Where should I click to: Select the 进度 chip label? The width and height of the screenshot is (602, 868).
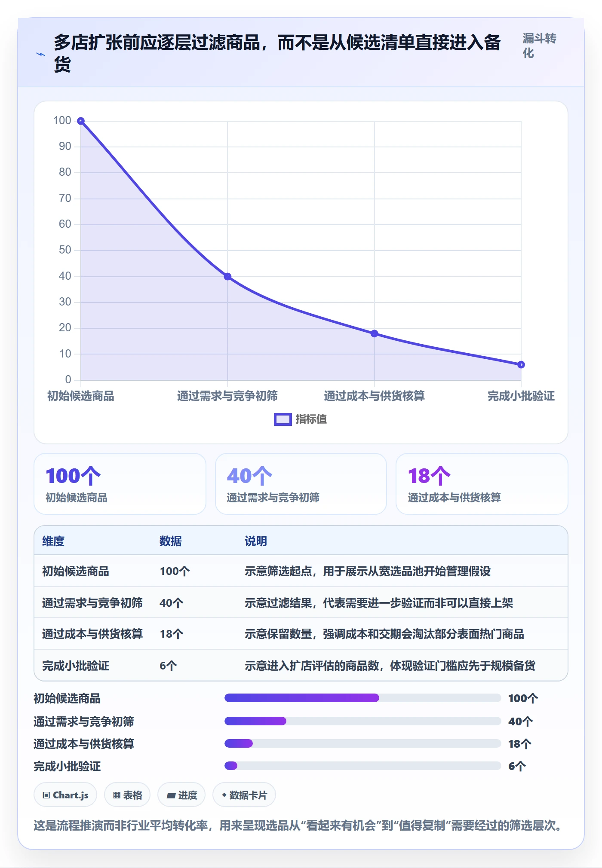[187, 795]
